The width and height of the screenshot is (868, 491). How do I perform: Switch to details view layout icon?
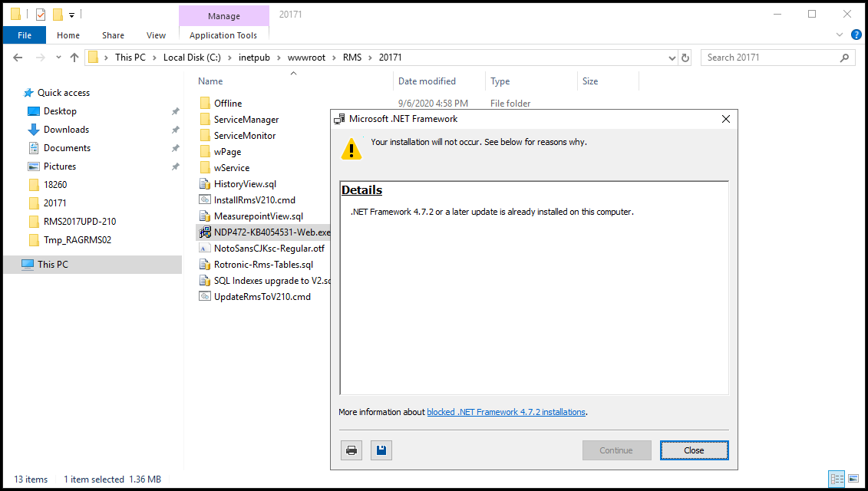tap(837, 479)
